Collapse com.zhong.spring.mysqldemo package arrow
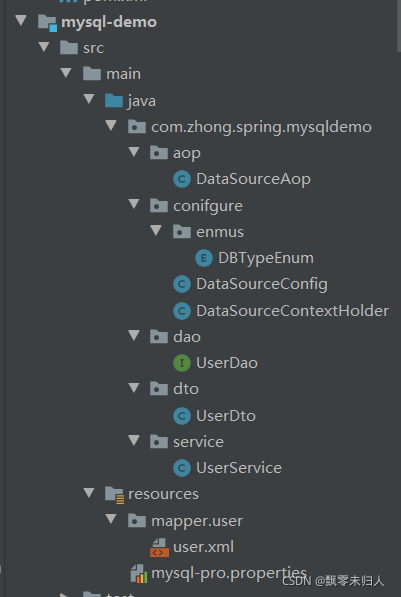Viewport: 401px width, 597px height. click(111, 125)
